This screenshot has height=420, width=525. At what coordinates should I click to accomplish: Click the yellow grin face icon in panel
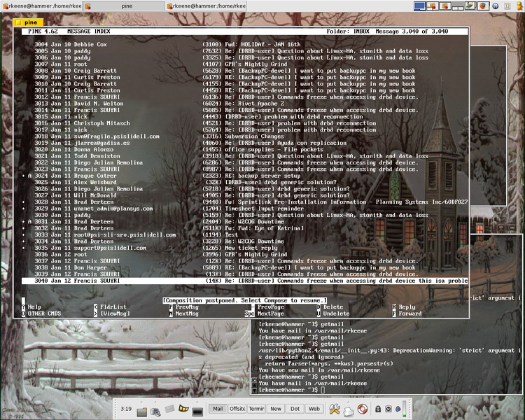click(183, 408)
